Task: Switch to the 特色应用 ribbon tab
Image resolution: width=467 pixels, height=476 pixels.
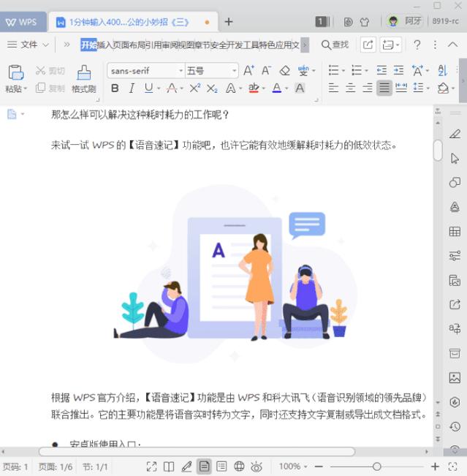Action: [x=275, y=45]
